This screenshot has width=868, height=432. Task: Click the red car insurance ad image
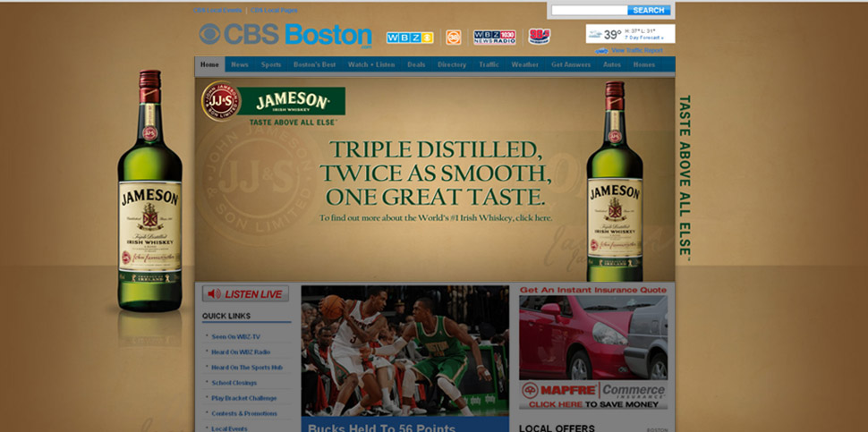coord(593,337)
